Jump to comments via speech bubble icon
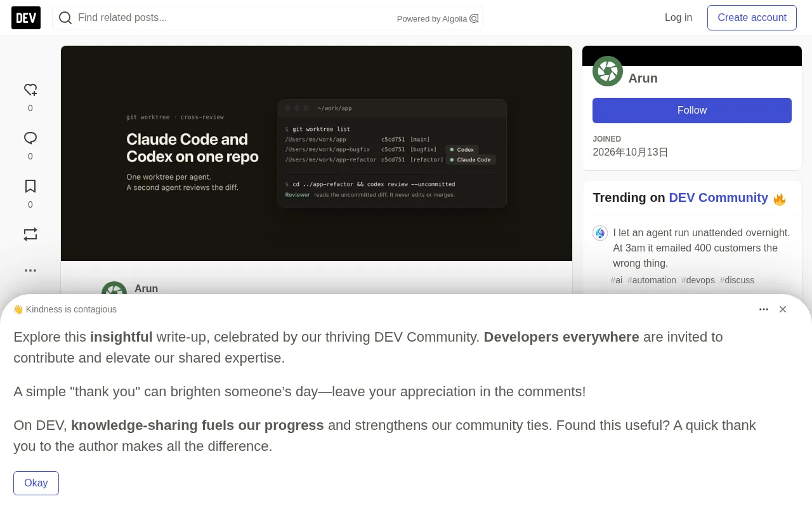 pos(30,138)
